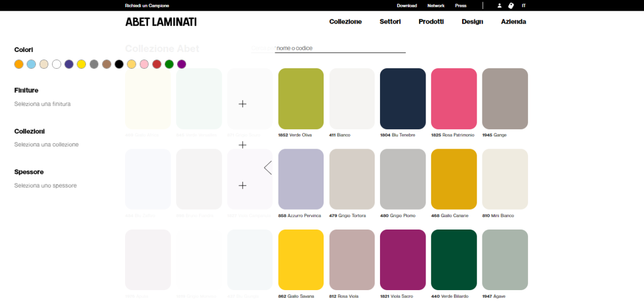Screen dimensions: 644x303
Task: Select the Verde Biliardo laminate swatch
Action: 453,260
